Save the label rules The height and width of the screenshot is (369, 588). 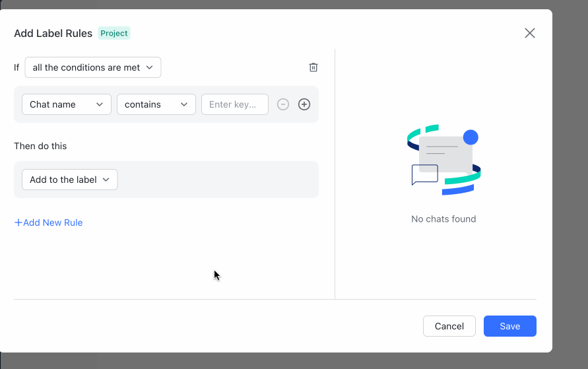[509, 326]
